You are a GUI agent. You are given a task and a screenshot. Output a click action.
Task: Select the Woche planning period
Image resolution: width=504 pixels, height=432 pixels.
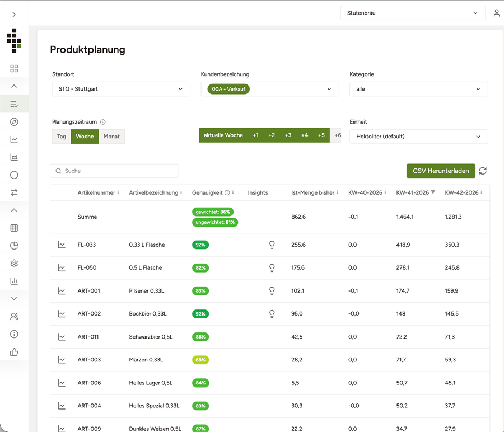[x=85, y=137]
